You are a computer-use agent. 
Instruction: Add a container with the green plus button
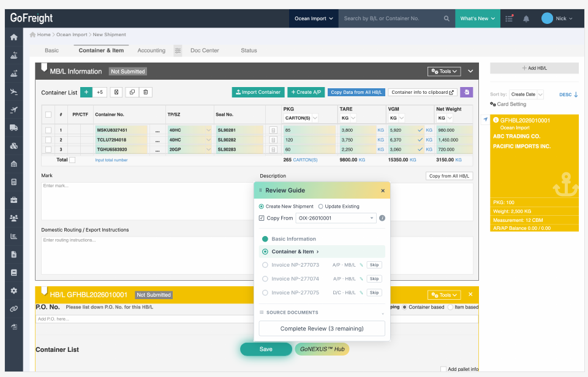(86, 92)
